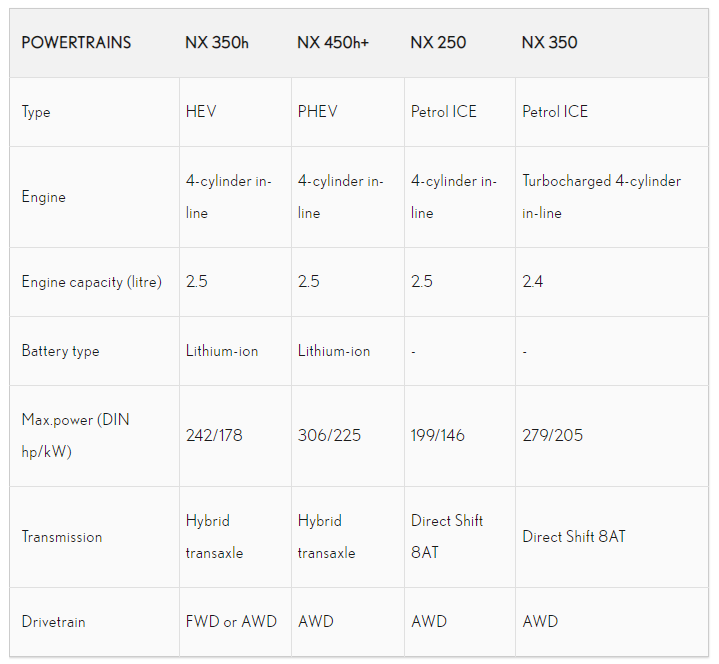
Task: Click the 306/225 power value
Action: 329,435
